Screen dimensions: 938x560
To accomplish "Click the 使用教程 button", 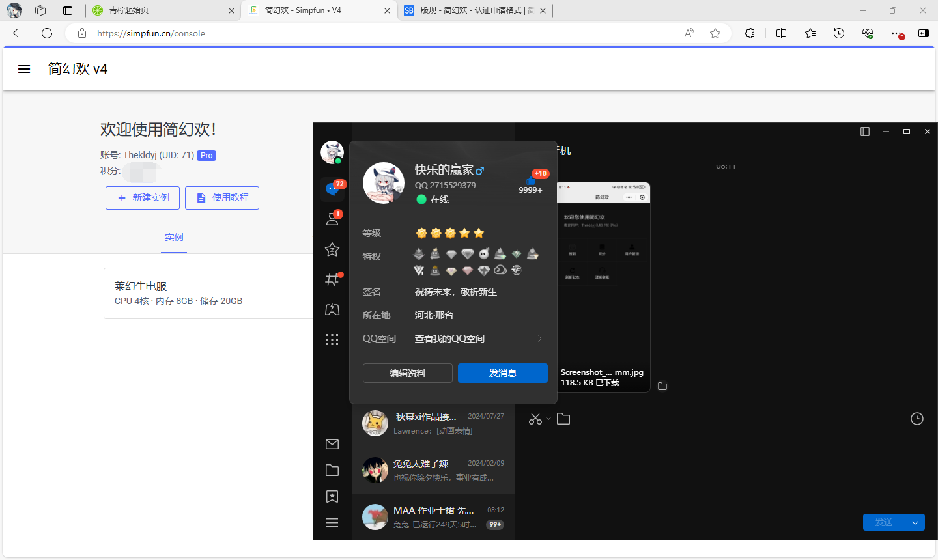I will (x=222, y=198).
